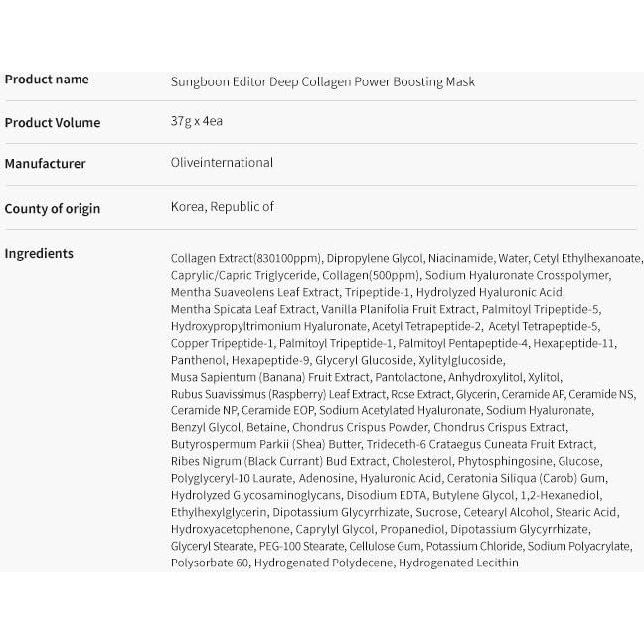Select the Oliveinternational manufacturer name
This screenshot has width=644, height=644.
[x=222, y=163]
